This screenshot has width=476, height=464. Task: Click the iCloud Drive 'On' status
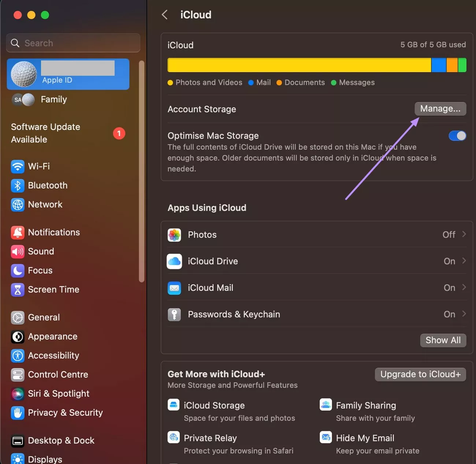tap(449, 261)
